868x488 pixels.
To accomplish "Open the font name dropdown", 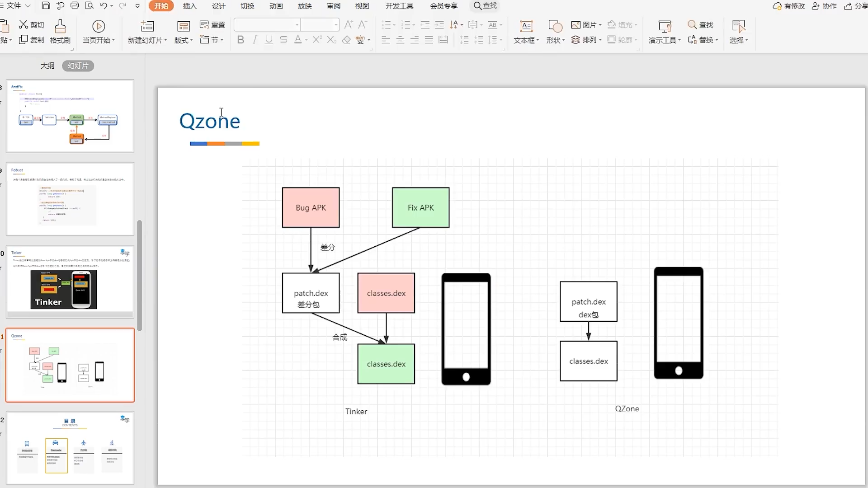I will point(297,25).
